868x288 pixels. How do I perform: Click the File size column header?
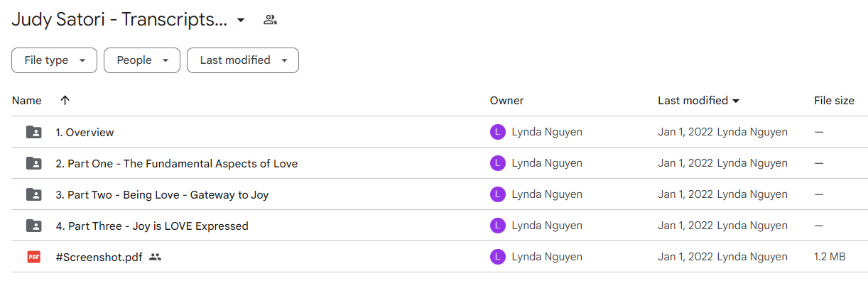(x=834, y=101)
